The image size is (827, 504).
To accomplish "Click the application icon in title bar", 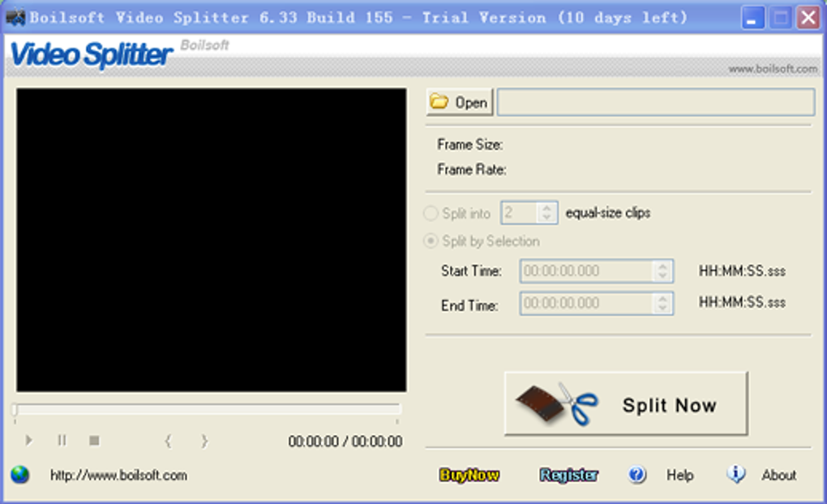I will [15, 17].
